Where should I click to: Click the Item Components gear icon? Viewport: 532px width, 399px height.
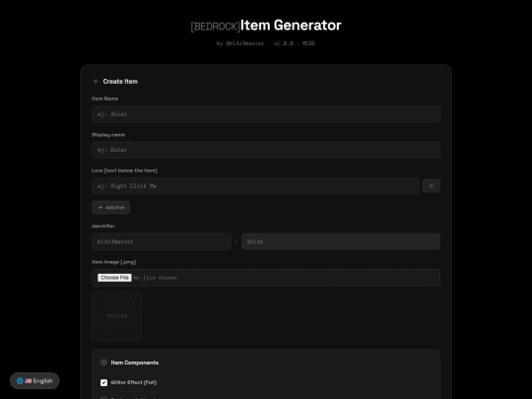(103, 363)
